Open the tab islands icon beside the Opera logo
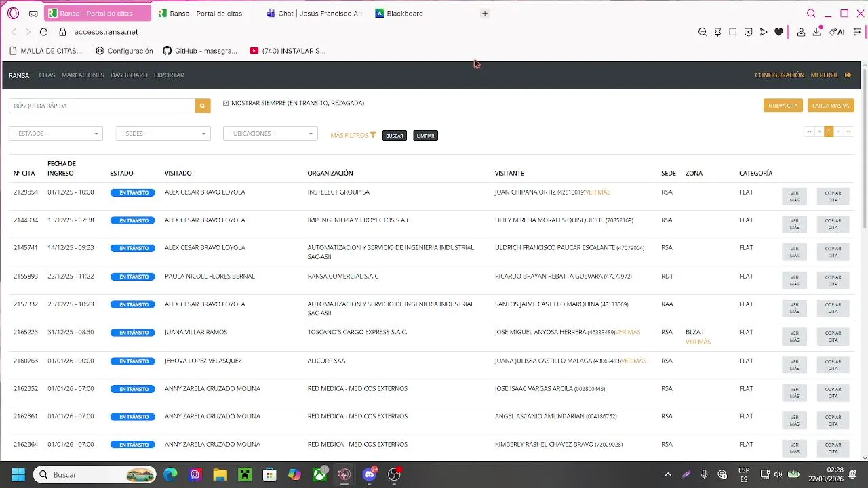The image size is (868, 488). coord(33,14)
